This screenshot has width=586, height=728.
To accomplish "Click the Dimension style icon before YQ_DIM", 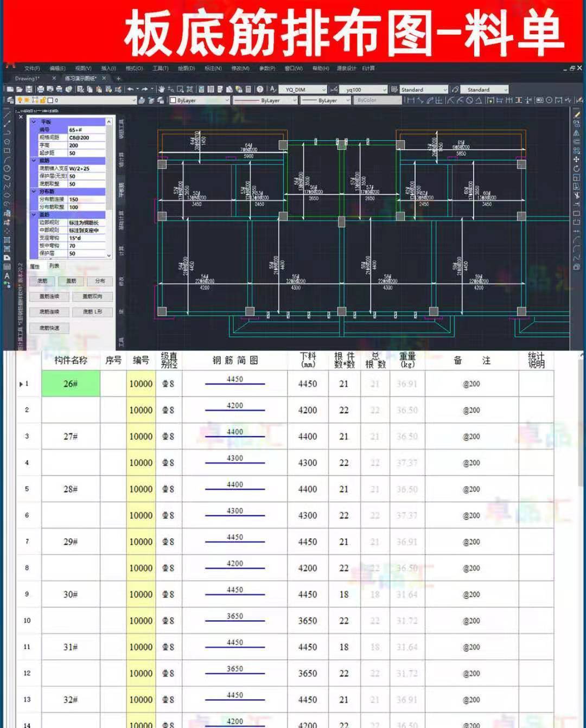I will click(x=333, y=90).
